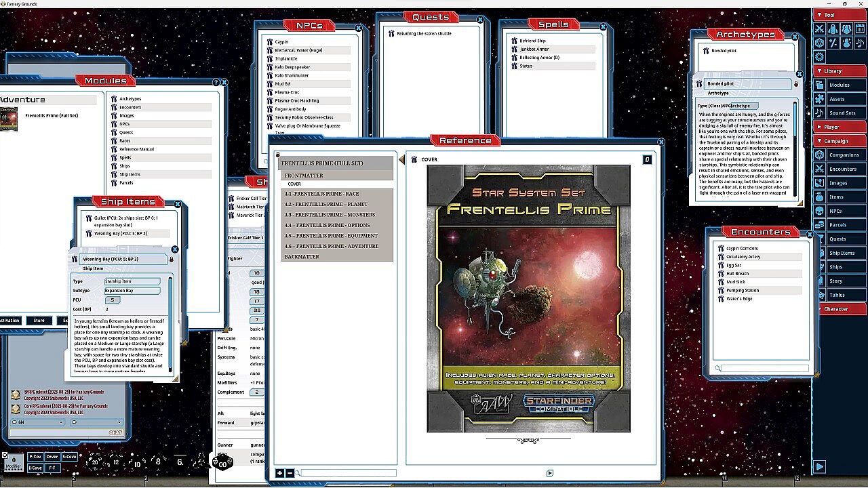Open Ships in the Campaign sidebar
868x488 pixels.
[x=840, y=267]
